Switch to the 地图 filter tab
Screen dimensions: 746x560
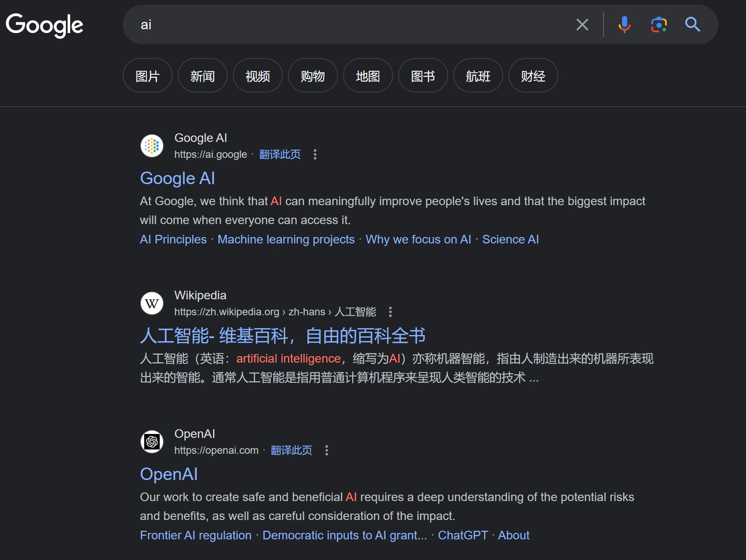pyautogui.click(x=368, y=76)
